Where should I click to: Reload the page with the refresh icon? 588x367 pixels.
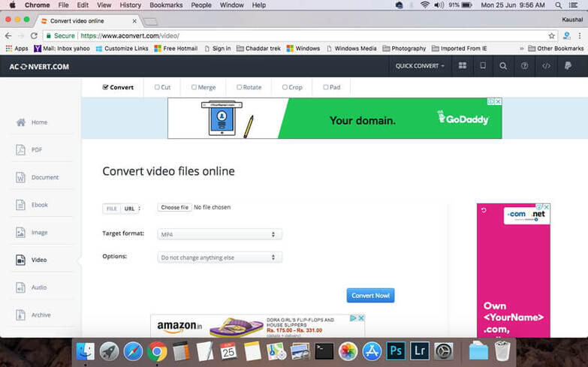coord(34,35)
